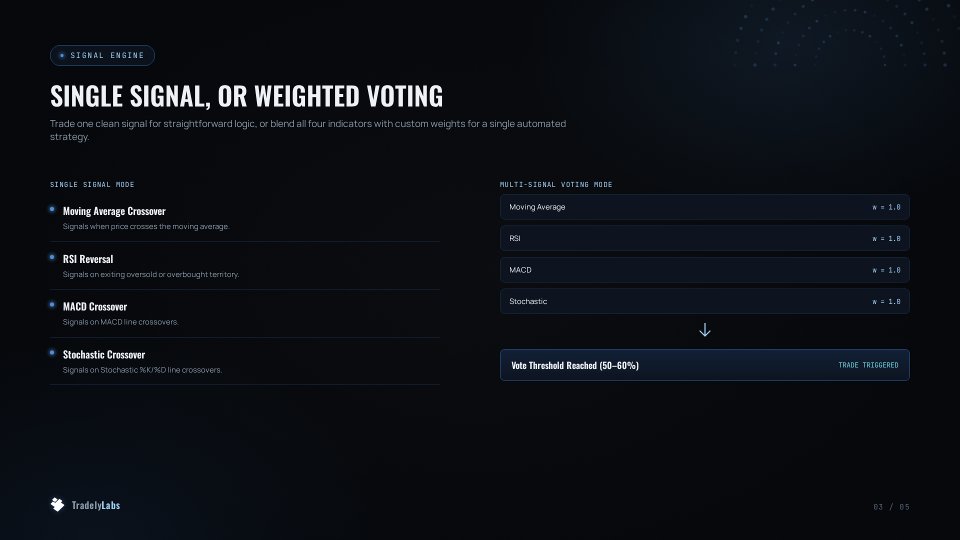This screenshot has height=540, width=960.
Task: Click the bullet beside Moving Average Crossover
Action: pos(52,209)
